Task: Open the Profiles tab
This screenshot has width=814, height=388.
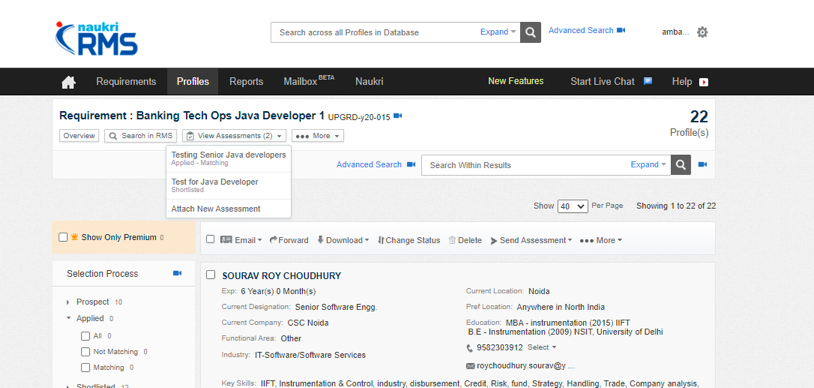Action: click(x=193, y=82)
